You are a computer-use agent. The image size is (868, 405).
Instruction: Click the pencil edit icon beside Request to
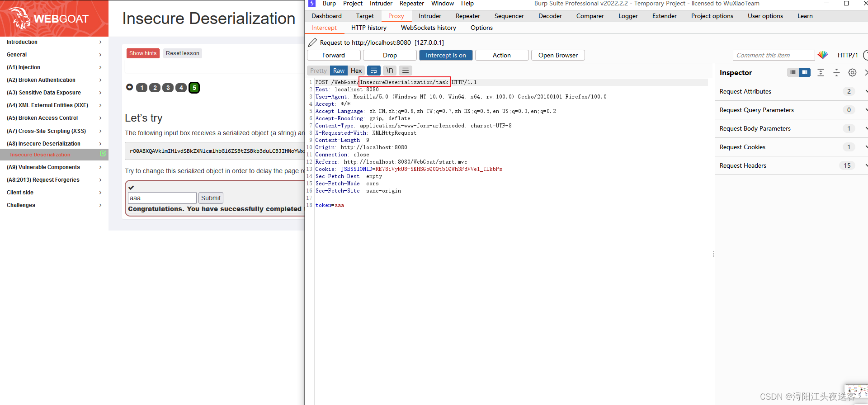tap(312, 42)
